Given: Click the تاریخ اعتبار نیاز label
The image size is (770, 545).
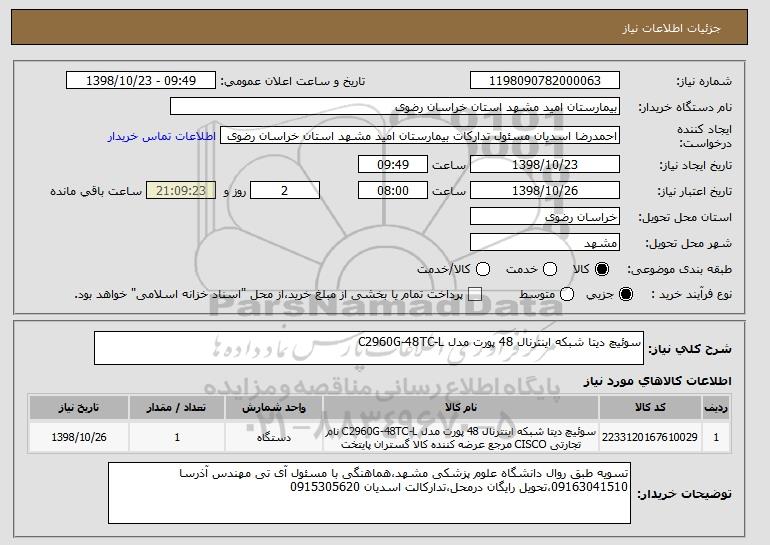Looking at the screenshot, I should point(694,191).
